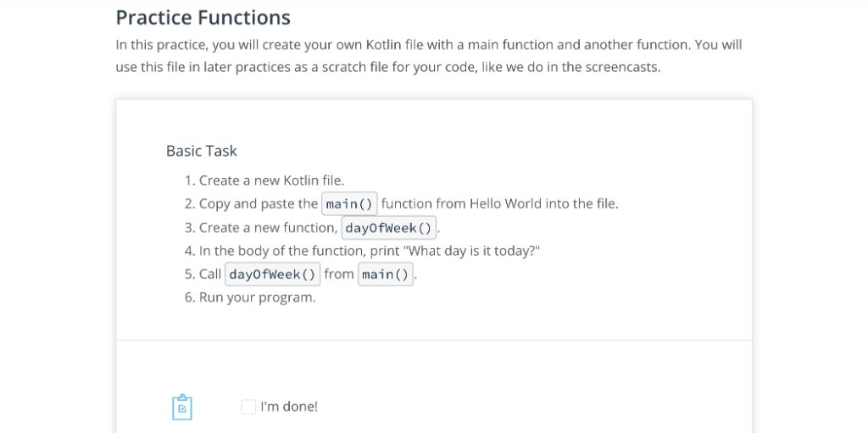Click the "Basic Task" heading
This screenshot has width=868, height=433.
(202, 151)
